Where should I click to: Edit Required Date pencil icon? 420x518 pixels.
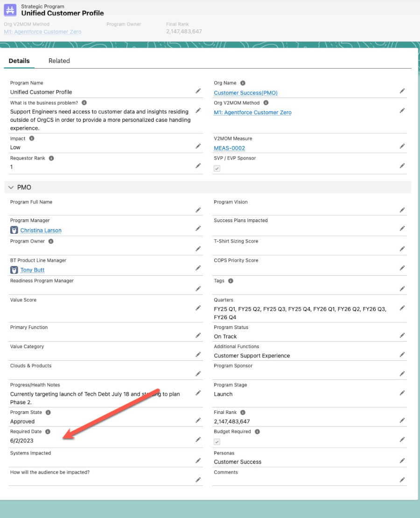pyautogui.click(x=198, y=440)
